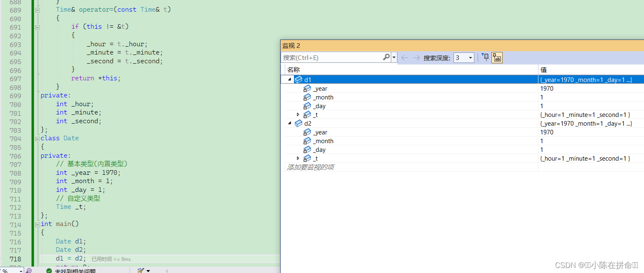Image resolution: width=644 pixels, height=273 pixels.
Task: Click the private field icon of d1's _year
Action: point(307,88)
